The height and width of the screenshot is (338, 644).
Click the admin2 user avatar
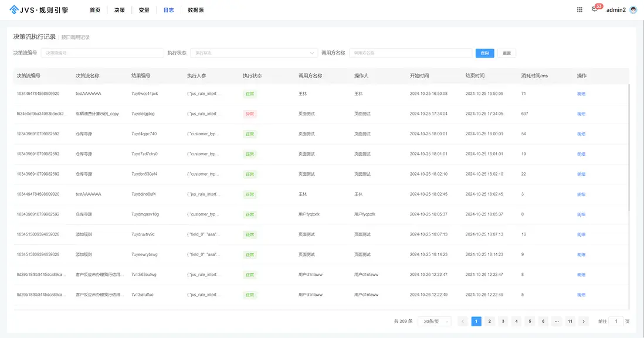(633, 10)
